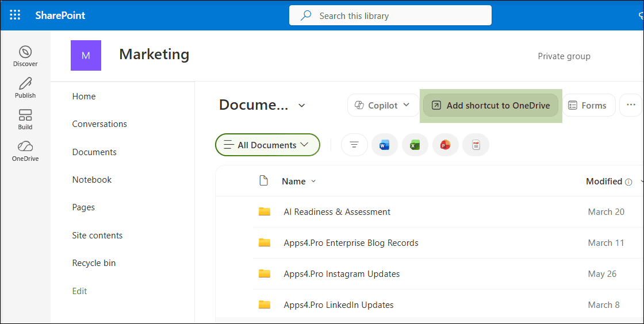644x324 pixels.
Task: Go to Home in site navigation
Action: coord(84,97)
